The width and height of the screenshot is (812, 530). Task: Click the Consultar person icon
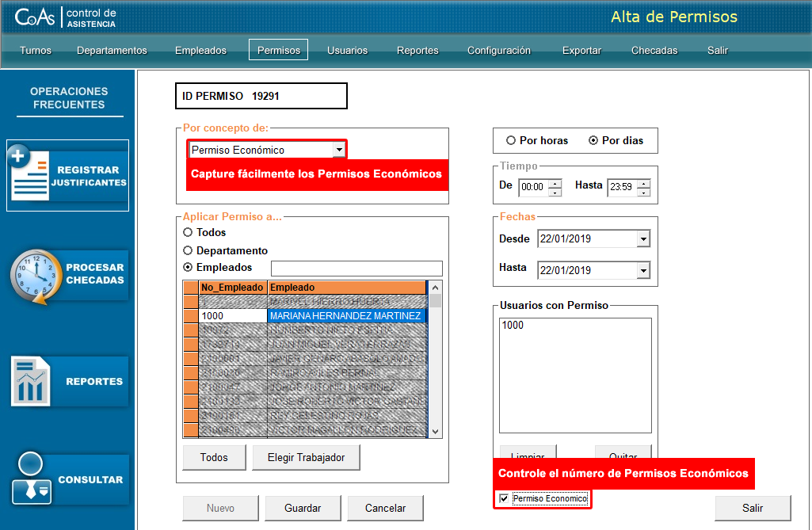coord(32,479)
